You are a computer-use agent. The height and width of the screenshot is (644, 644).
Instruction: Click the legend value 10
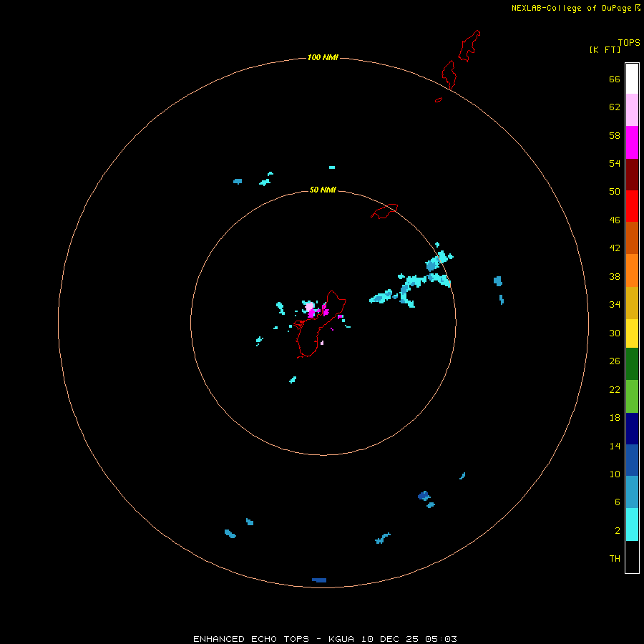click(615, 474)
